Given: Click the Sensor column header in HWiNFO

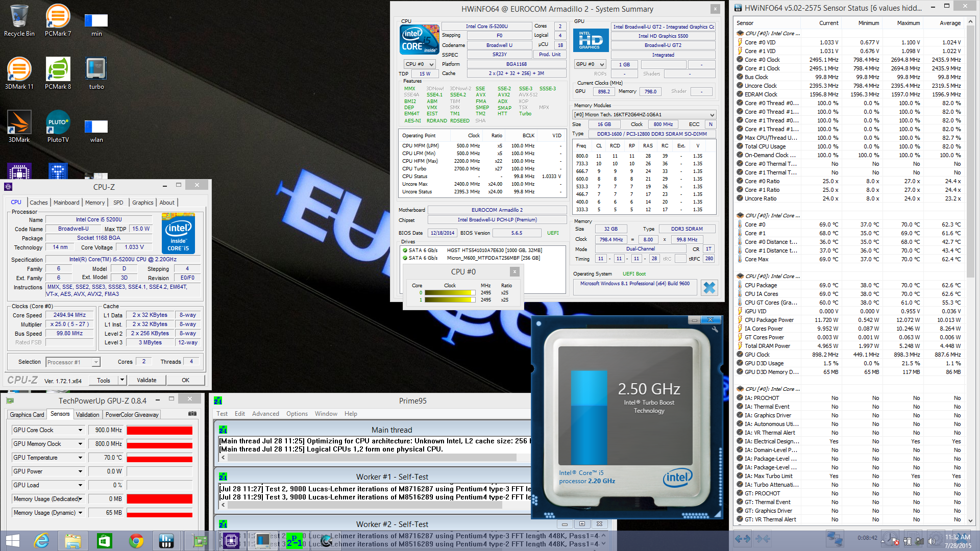Looking at the screenshot, I should 767,23.
